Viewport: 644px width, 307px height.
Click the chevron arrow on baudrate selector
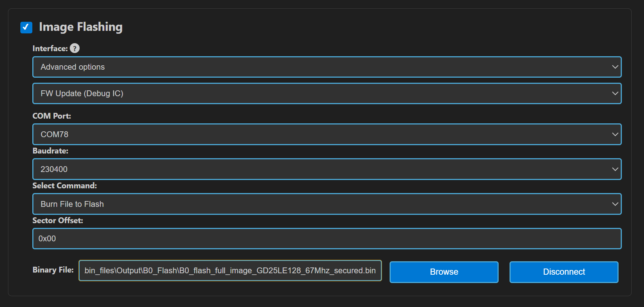[615, 169]
